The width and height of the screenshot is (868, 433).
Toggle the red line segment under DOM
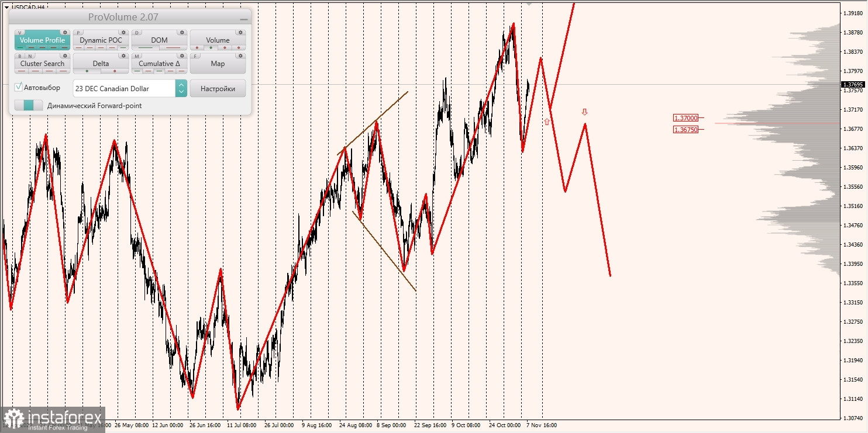[173, 48]
